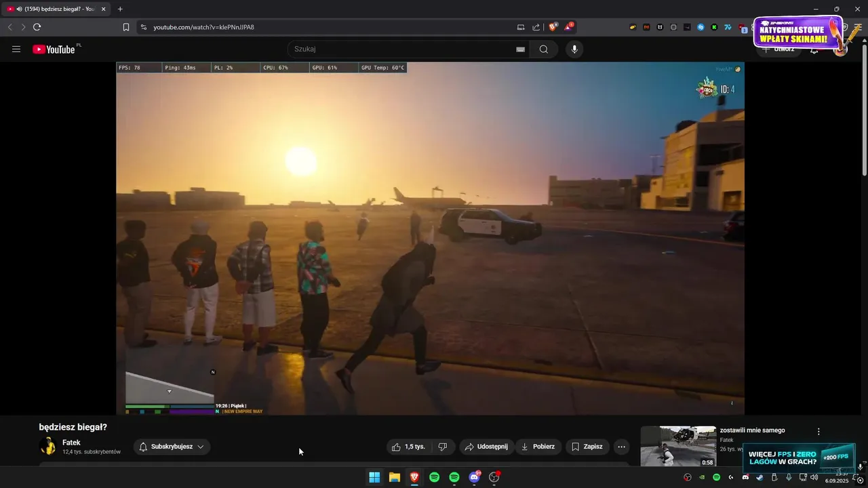Click the Steam system tray icon

coord(759,477)
